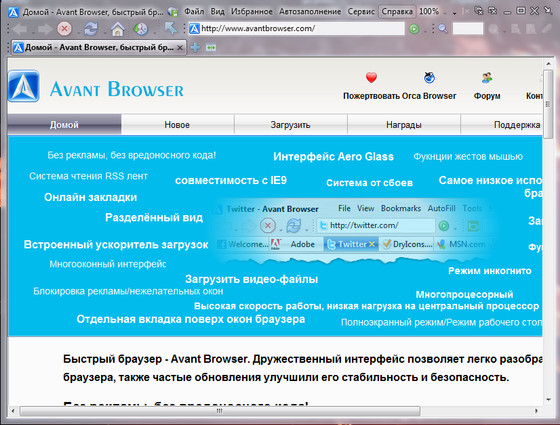
Task: Click the Многооконный интерфейс link
Action: [108, 264]
